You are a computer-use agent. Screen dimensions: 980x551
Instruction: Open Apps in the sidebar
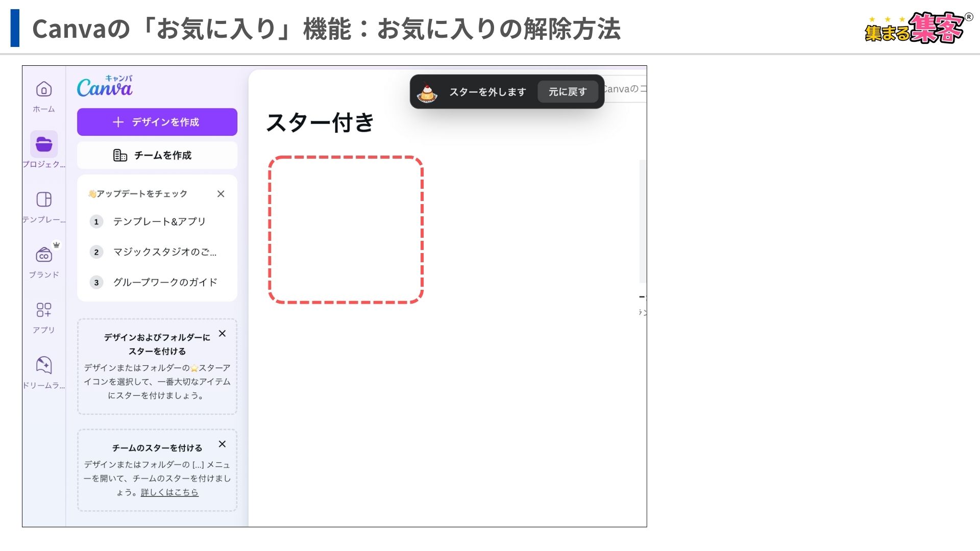coord(44,317)
